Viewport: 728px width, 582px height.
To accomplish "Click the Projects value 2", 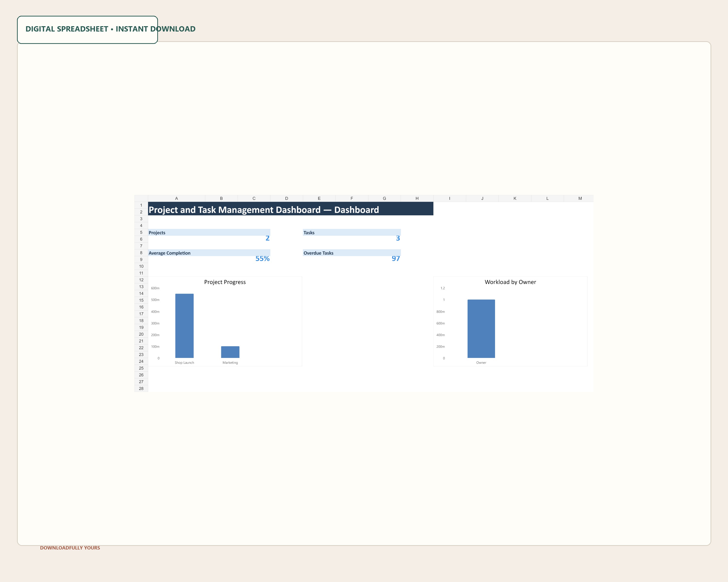I will pos(267,238).
